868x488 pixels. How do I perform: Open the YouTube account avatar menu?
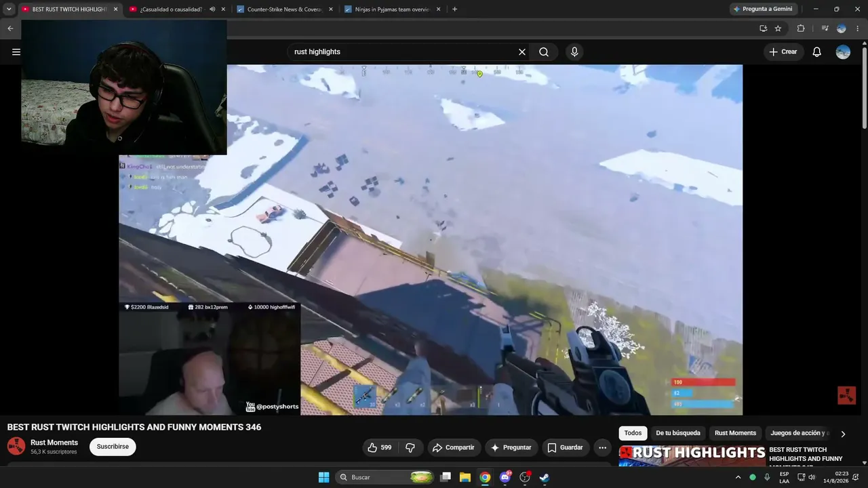click(843, 52)
